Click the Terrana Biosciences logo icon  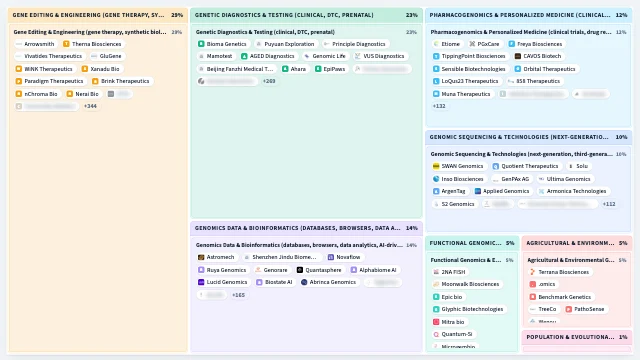coord(533,272)
